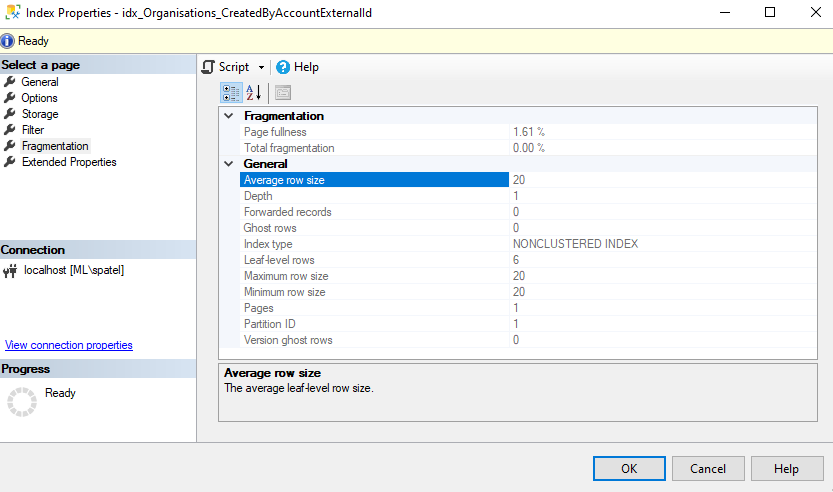
Task: Collapse the Fragmentation category
Action: point(229,116)
